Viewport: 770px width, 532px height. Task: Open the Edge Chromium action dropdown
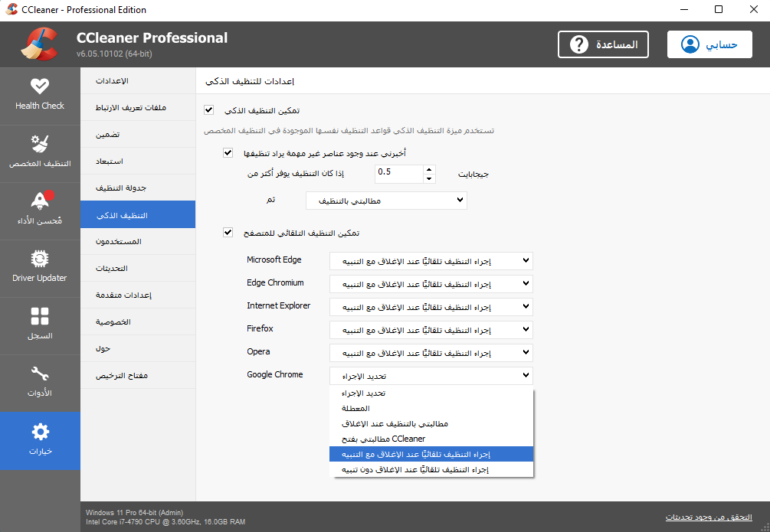click(431, 284)
